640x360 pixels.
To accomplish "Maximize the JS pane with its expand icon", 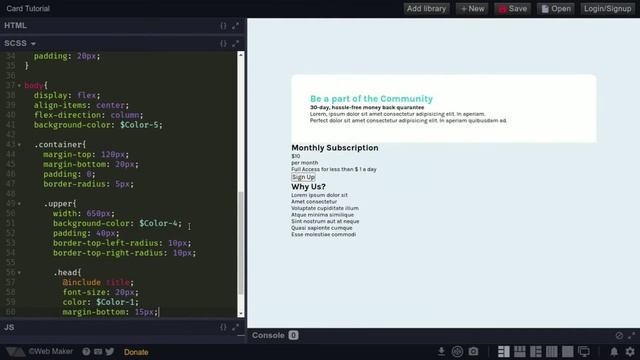I will 236,327.
